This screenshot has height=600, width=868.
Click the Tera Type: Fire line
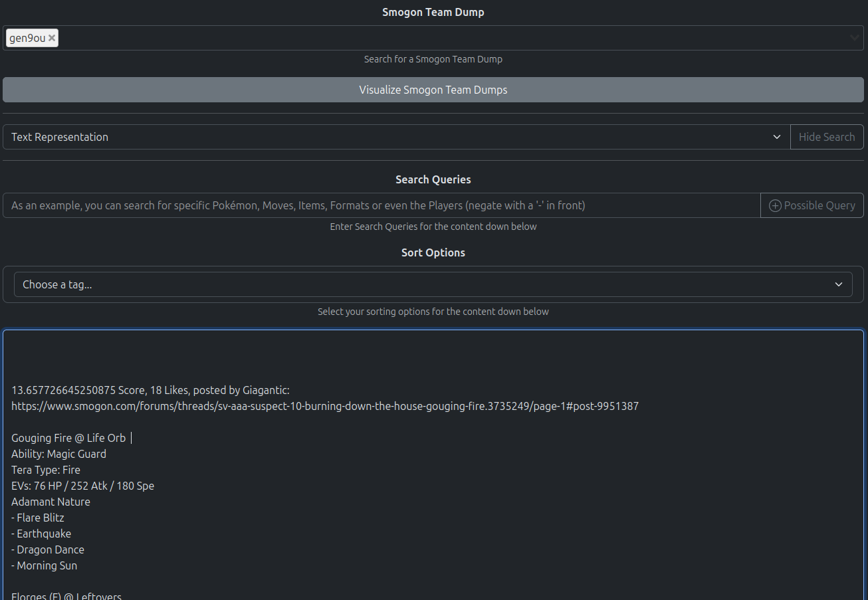coord(46,470)
